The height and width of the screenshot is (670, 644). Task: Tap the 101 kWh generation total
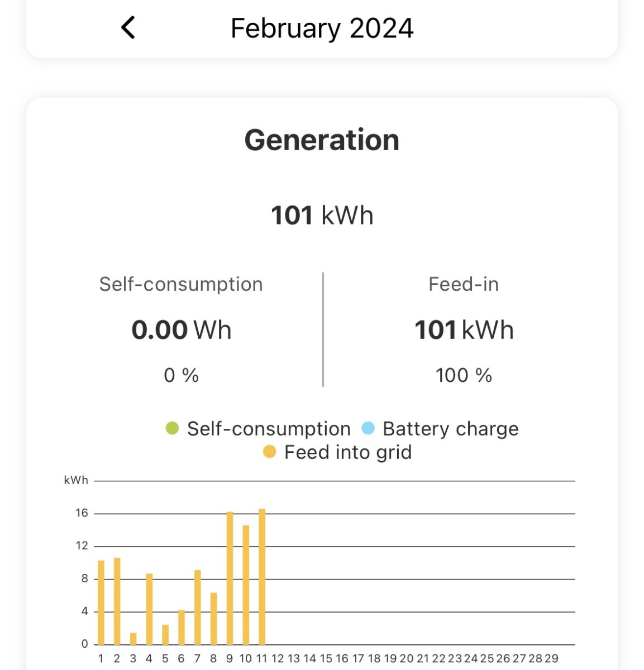(x=322, y=216)
